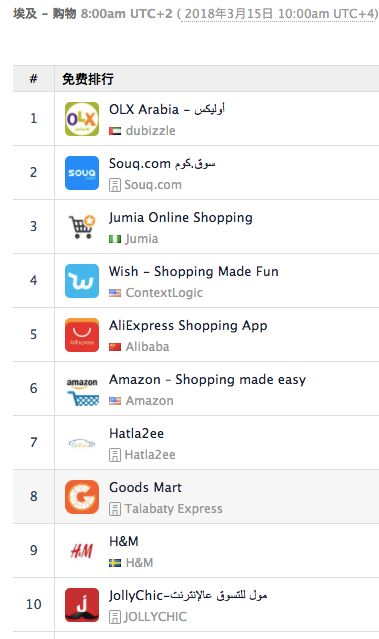The width and height of the screenshot is (379, 639).
Task: Click the 免费排行 column header
Action: pyautogui.click(x=88, y=79)
